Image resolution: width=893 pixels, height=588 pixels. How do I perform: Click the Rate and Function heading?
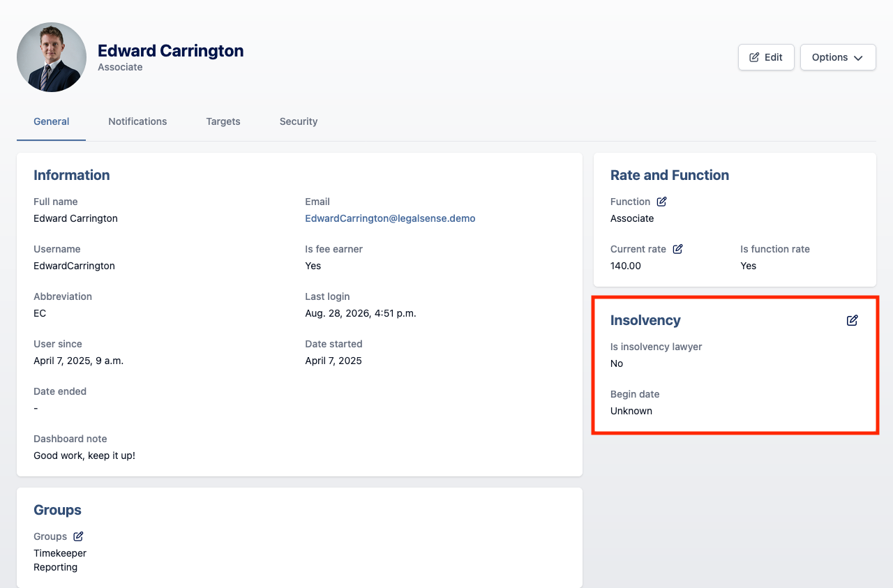(x=670, y=175)
